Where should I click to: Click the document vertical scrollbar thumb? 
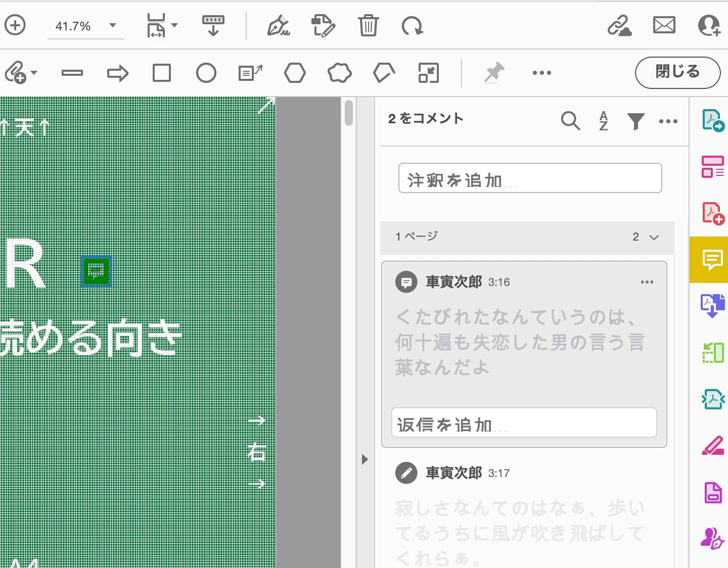pyautogui.click(x=348, y=113)
